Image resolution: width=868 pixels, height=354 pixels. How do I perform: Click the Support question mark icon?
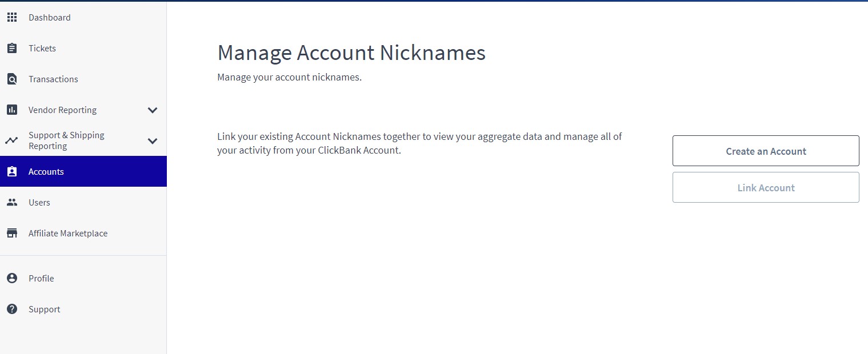coord(11,309)
